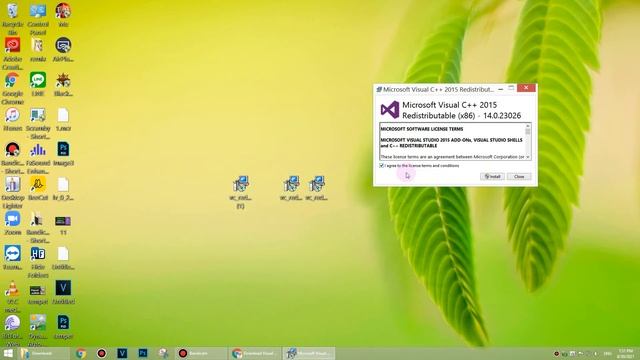Open the Zoom desktop shortcut
The image size is (640, 360).
13,219
